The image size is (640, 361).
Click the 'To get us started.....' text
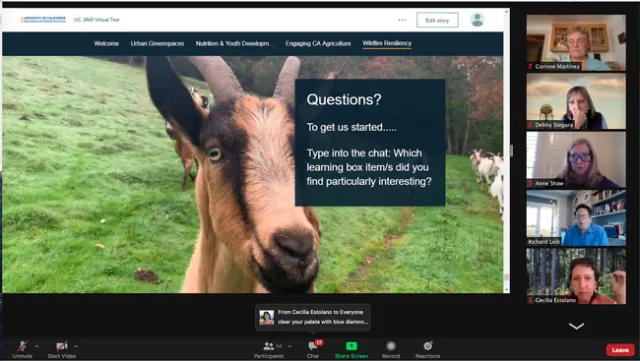click(351, 127)
